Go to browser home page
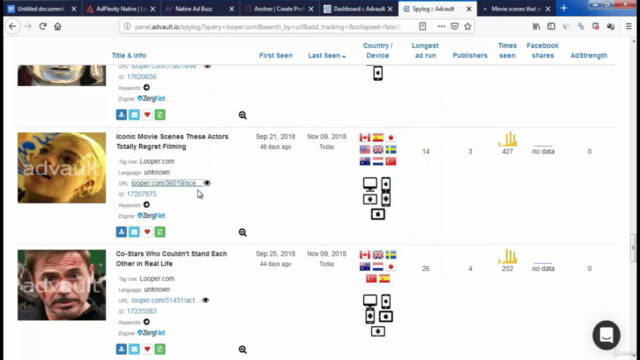This screenshot has height=360, width=640. tap(58, 27)
